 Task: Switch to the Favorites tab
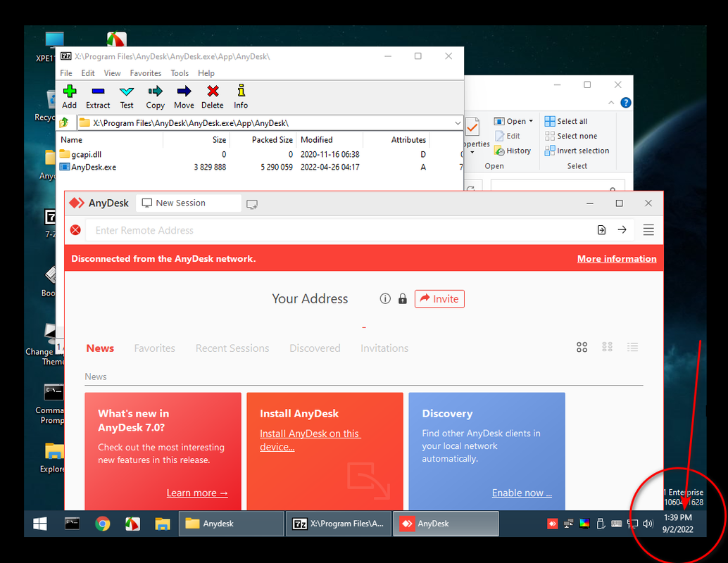pyautogui.click(x=155, y=348)
